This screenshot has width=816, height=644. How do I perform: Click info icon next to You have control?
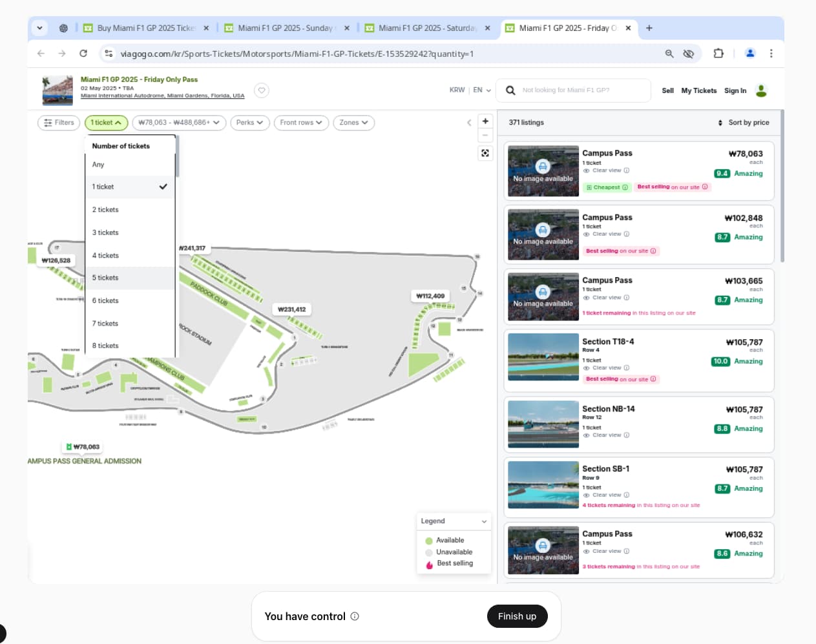click(x=355, y=616)
